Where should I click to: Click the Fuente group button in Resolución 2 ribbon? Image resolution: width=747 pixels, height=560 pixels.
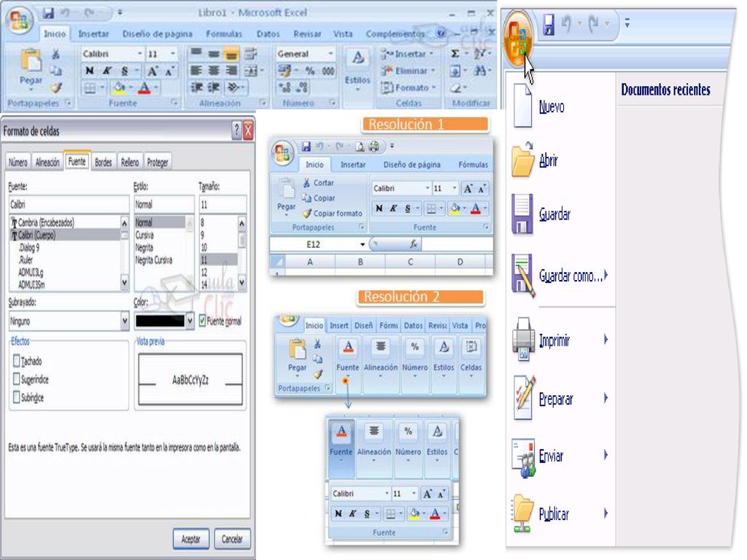348,359
